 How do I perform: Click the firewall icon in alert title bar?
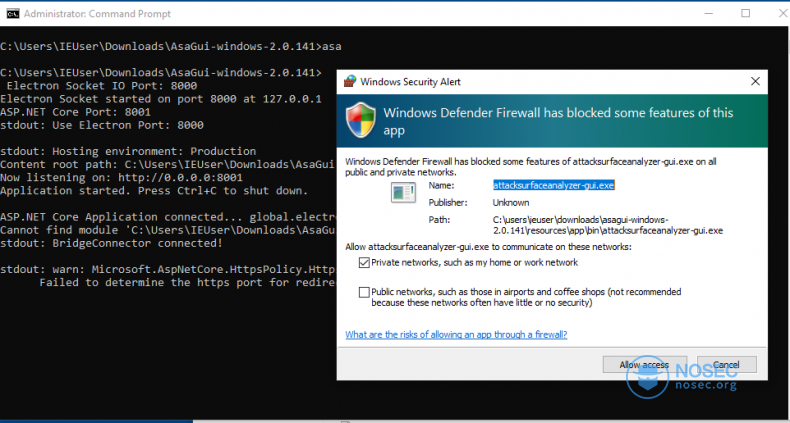point(350,81)
